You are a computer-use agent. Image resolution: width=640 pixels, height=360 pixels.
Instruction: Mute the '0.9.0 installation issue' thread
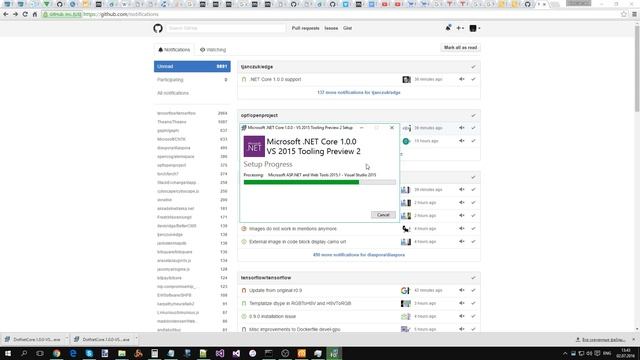pyautogui.click(x=462, y=316)
